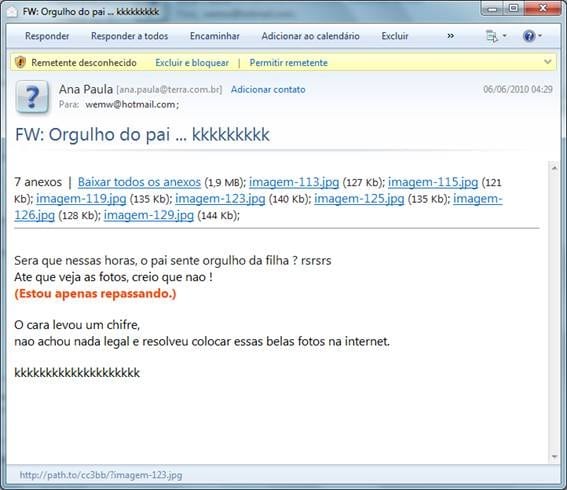Open attachment imagem-129.jpg
This screenshot has width=567, height=490.
[x=149, y=215]
